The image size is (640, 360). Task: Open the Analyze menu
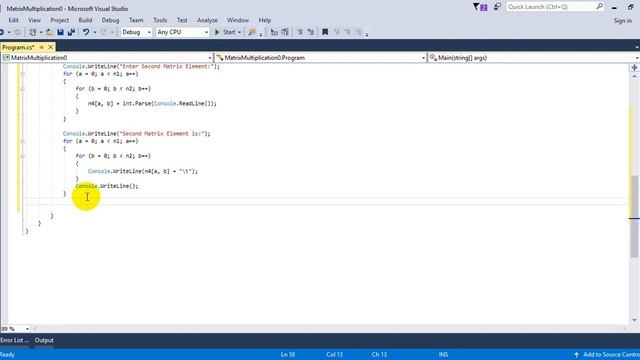pyautogui.click(x=207, y=20)
